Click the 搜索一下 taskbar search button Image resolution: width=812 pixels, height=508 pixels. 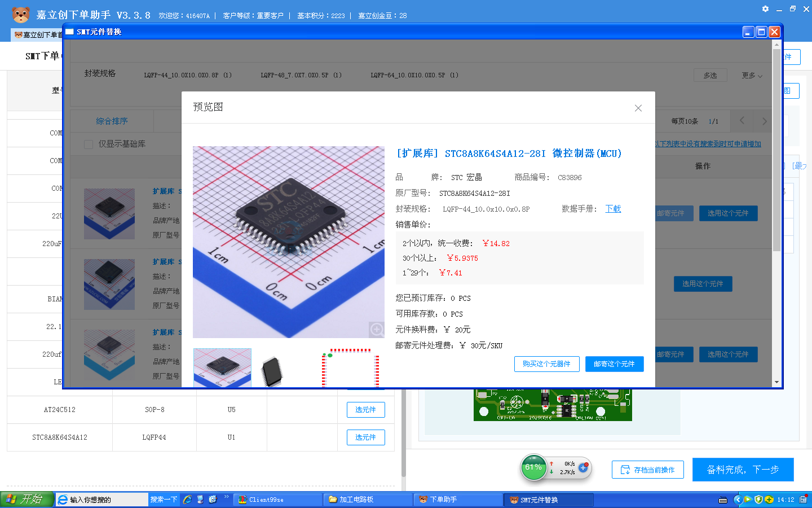pyautogui.click(x=164, y=500)
